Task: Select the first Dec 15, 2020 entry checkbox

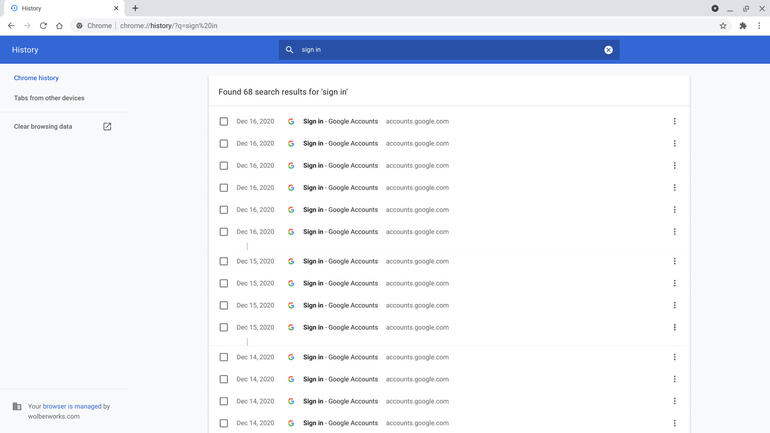Action: 224,262
